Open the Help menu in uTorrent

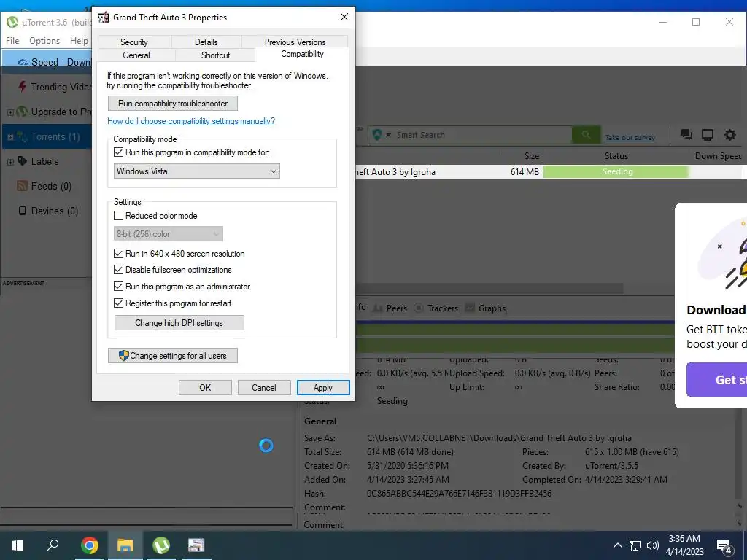79,41
